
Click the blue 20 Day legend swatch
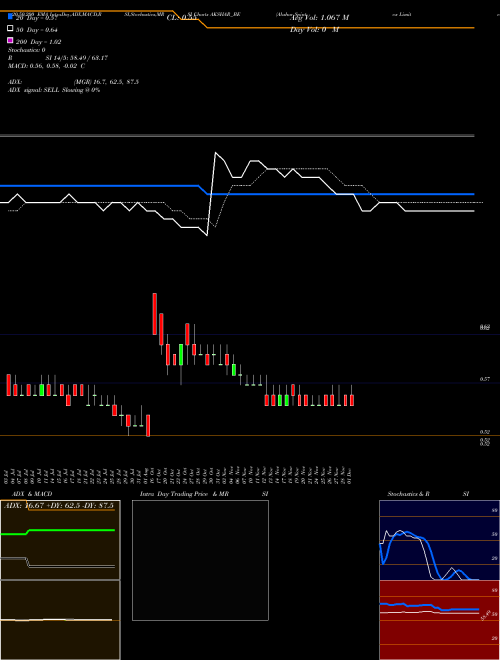(10, 17)
